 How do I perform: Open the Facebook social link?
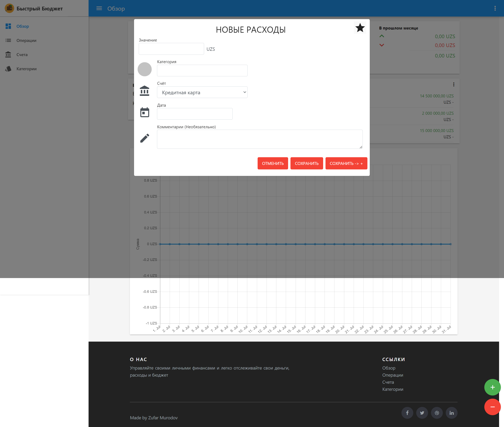coord(407,413)
